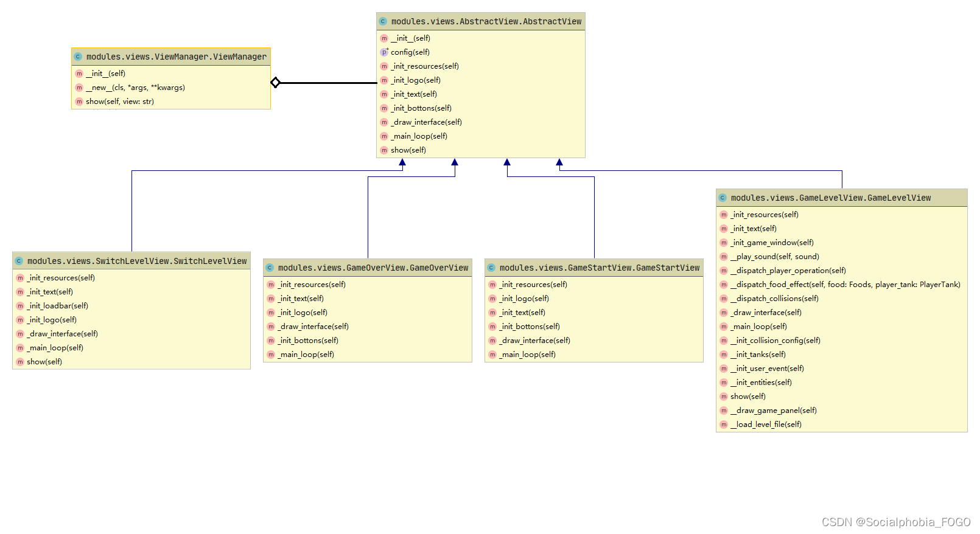The width and height of the screenshot is (980, 534).
Task: Click GameOverView's _main_loop(self) method
Action: coord(306,355)
